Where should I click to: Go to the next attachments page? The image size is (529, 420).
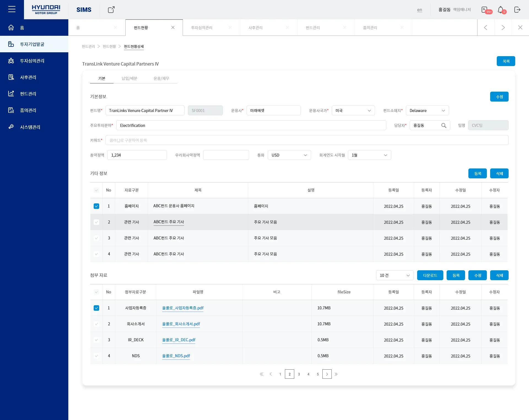click(x=327, y=374)
